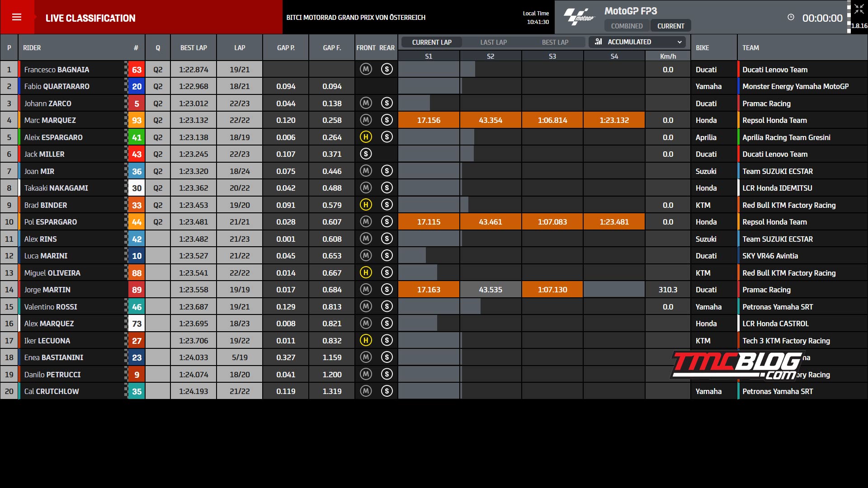The width and height of the screenshot is (868, 488).
Task: Click Marc Marquez's S4 time 1:23.132
Action: [614, 120]
